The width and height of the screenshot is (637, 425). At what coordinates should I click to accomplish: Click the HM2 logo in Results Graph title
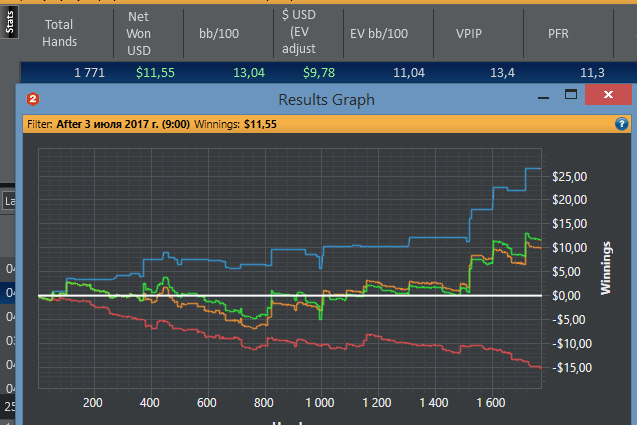(x=33, y=99)
